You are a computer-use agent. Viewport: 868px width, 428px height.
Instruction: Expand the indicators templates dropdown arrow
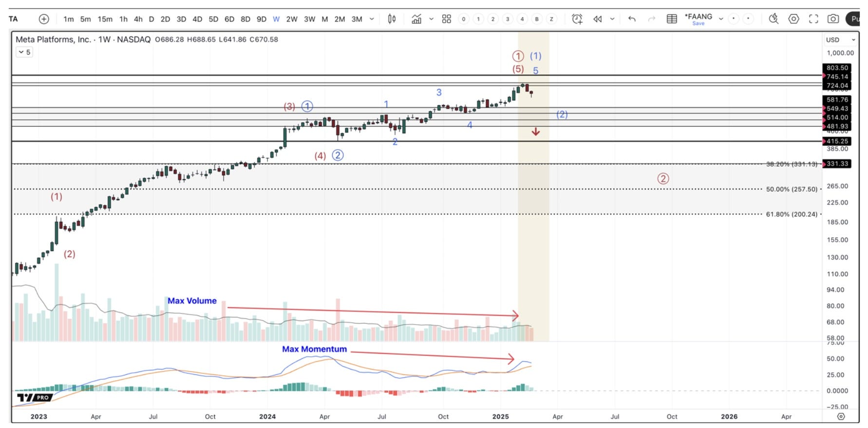click(x=431, y=19)
